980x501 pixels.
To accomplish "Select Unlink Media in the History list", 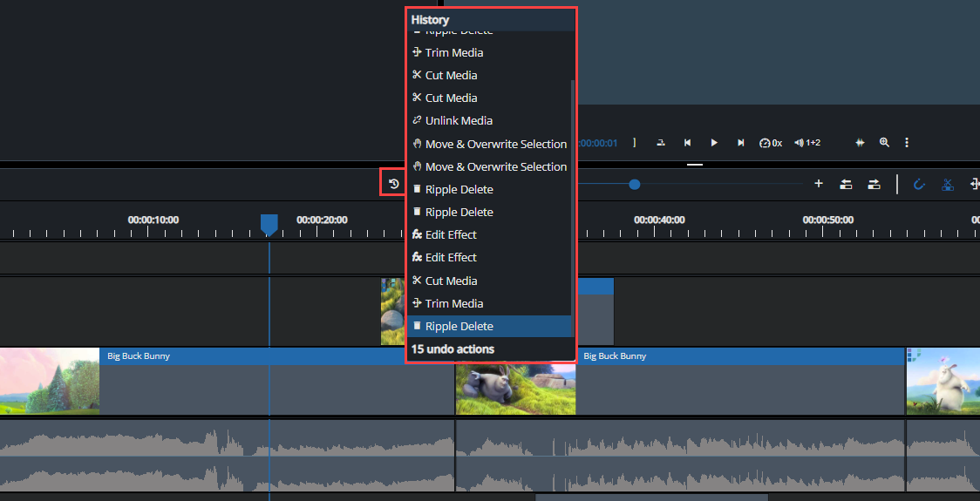I will click(x=459, y=121).
